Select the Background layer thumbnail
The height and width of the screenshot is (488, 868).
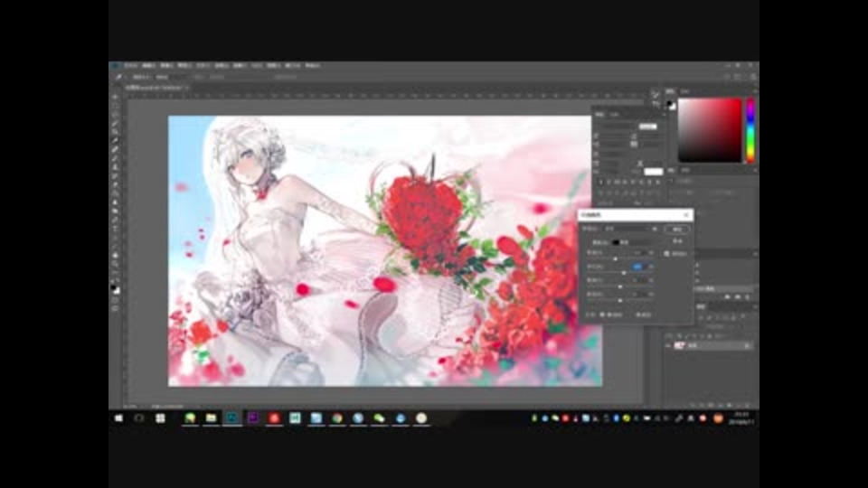[x=679, y=346]
